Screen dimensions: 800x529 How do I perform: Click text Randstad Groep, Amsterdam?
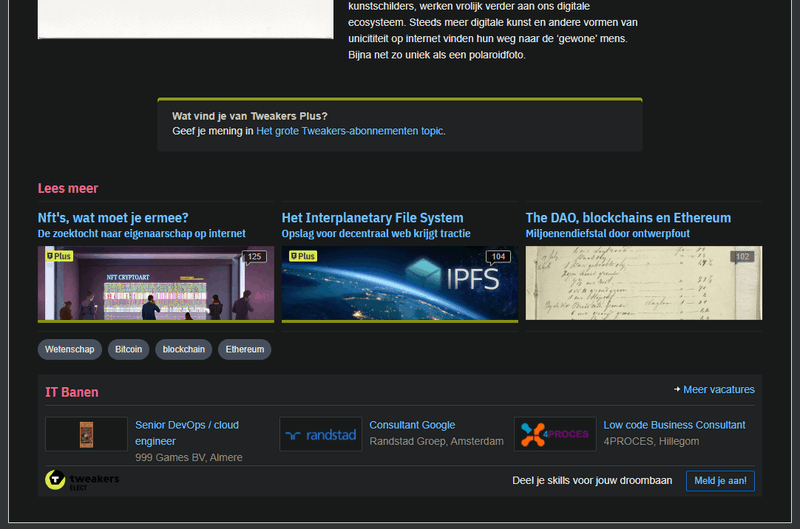click(x=436, y=441)
